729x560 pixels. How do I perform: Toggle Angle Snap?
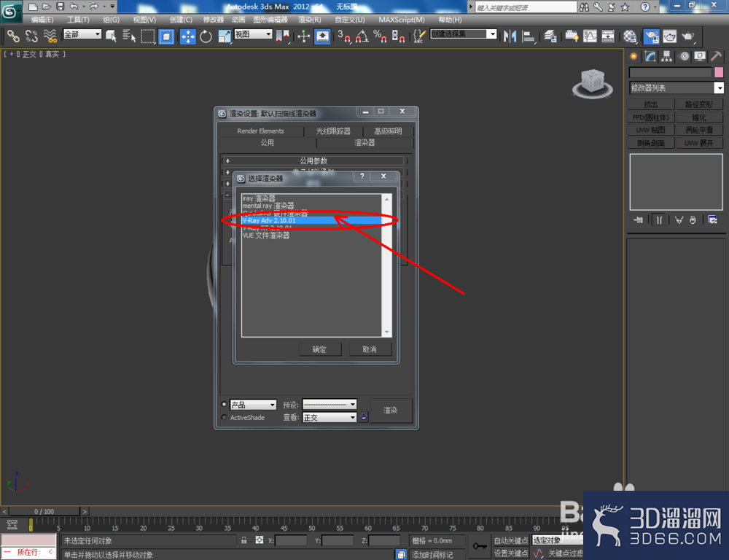[362, 36]
